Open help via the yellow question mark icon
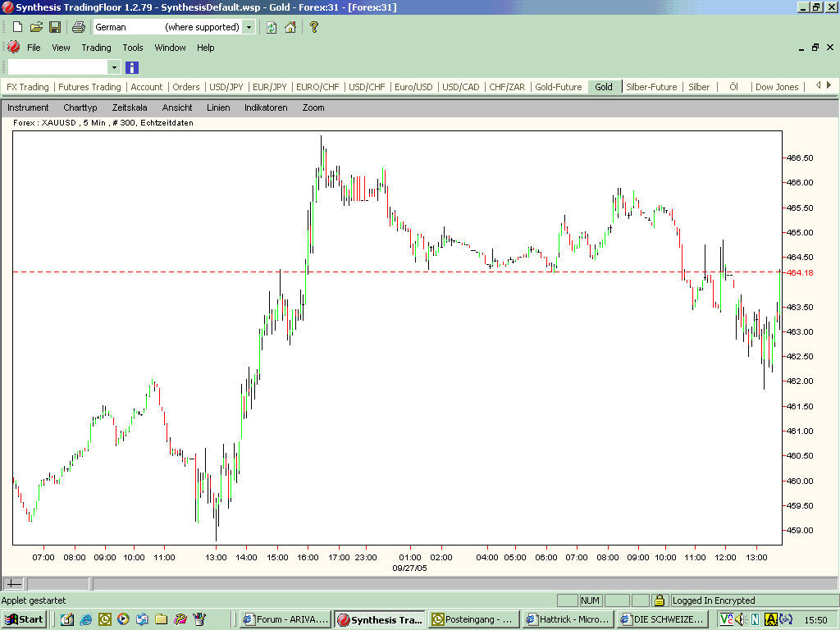Viewport: 840px width, 630px height. 314,27
